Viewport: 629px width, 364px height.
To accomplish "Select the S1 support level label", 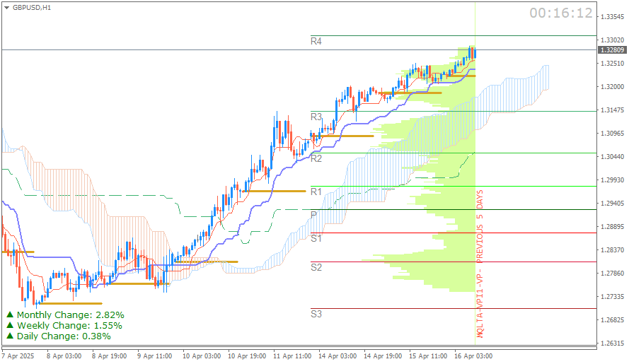I will [x=316, y=238].
